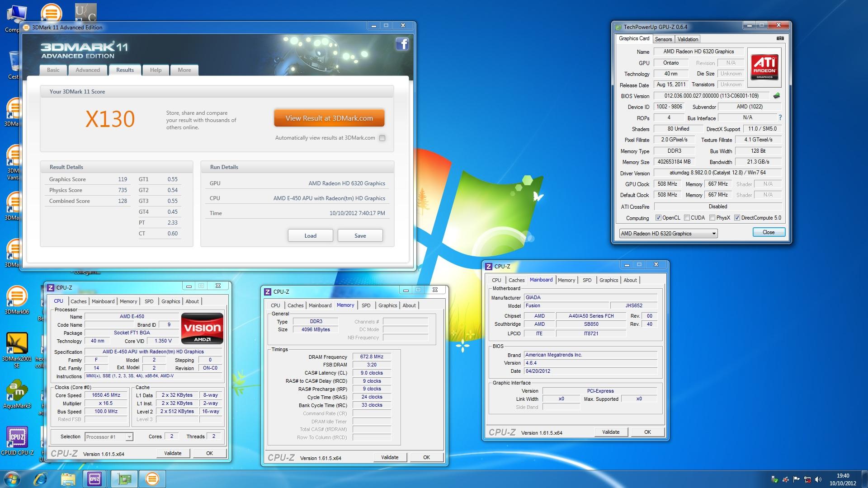The image size is (868, 488).
Task: Toggle the PhysX checkbox in GPU-Z
Action: (x=712, y=218)
